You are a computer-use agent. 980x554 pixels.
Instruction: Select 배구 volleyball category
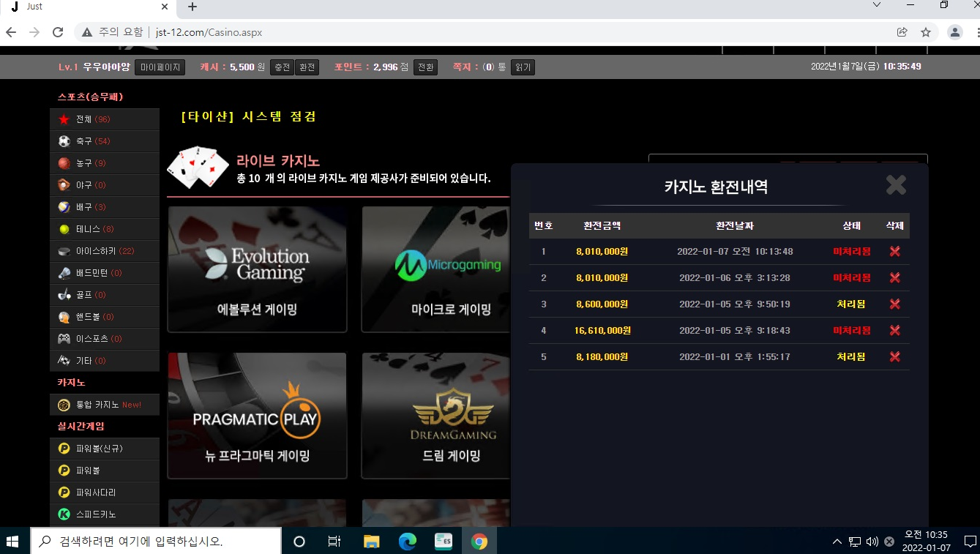point(105,207)
